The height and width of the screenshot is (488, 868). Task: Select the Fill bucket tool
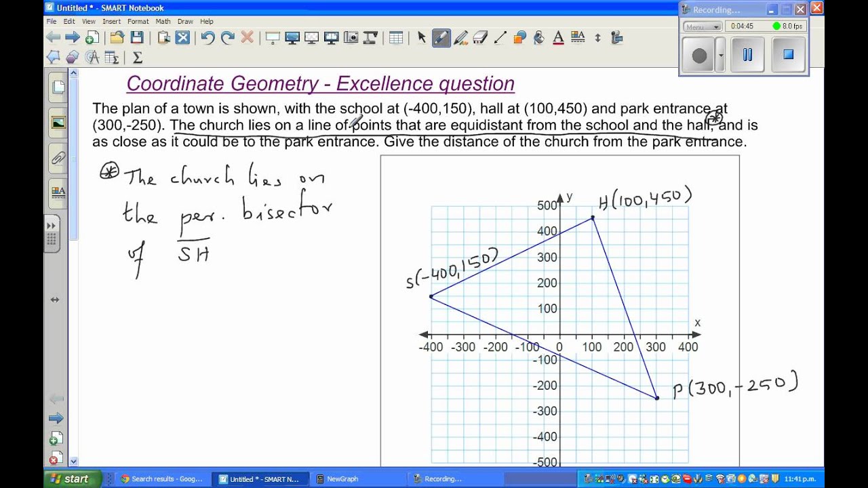[540, 37]
